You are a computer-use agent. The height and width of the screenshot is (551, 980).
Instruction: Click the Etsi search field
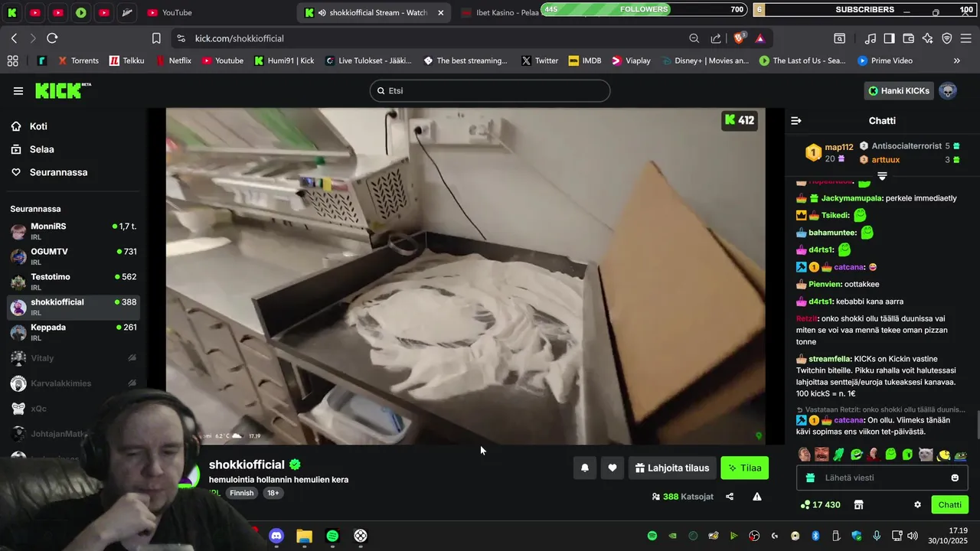pyautogui.click(x=490, y=90)
